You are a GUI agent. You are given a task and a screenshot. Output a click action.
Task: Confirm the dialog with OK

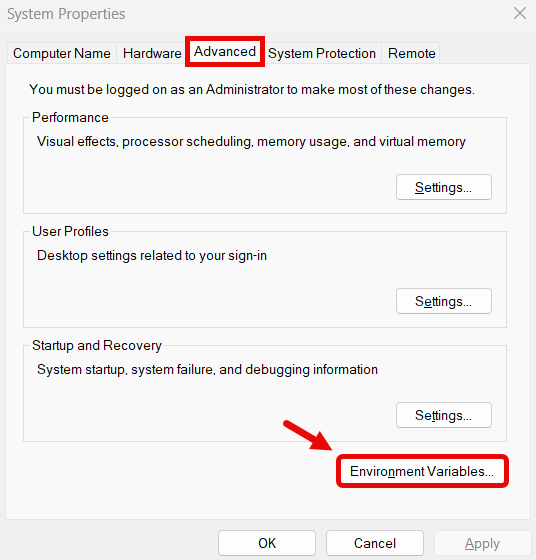267,543
